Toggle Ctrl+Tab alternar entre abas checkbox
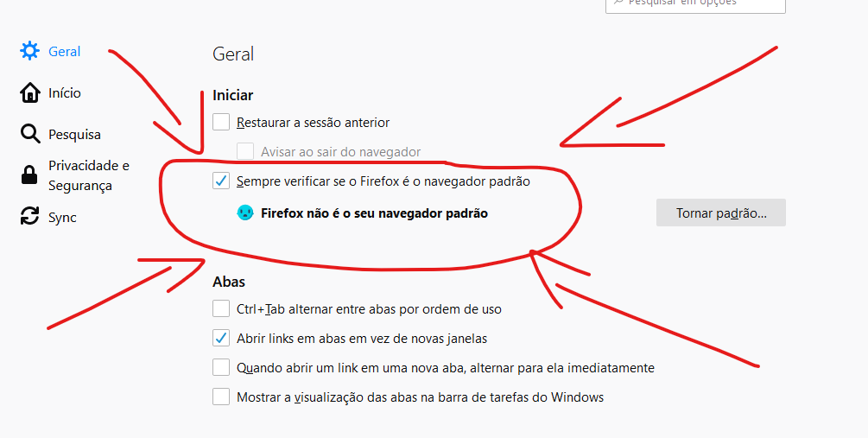This screenshot has width=868, height=438. pyautogui.click(x=221, y=308)
